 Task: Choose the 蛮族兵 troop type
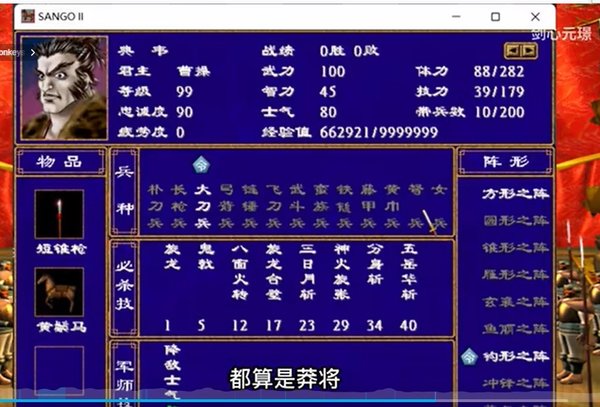tap(321, 207)
